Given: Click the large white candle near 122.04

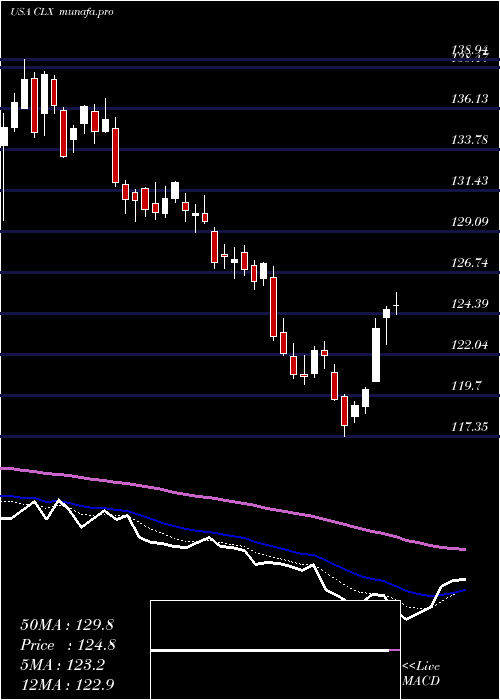Looking at the screenshot, I should point(376,355).
